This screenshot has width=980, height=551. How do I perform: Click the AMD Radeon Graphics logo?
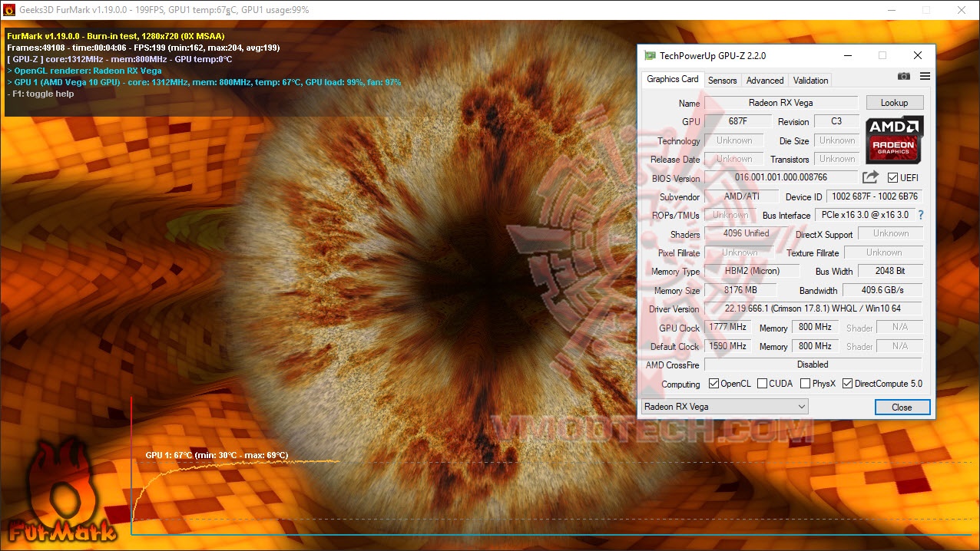(894, 139)
